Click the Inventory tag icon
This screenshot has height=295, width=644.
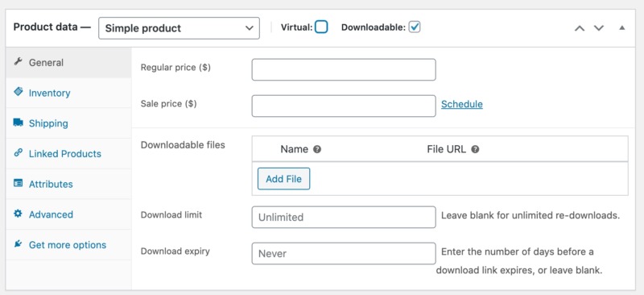(x=18, y=92)
